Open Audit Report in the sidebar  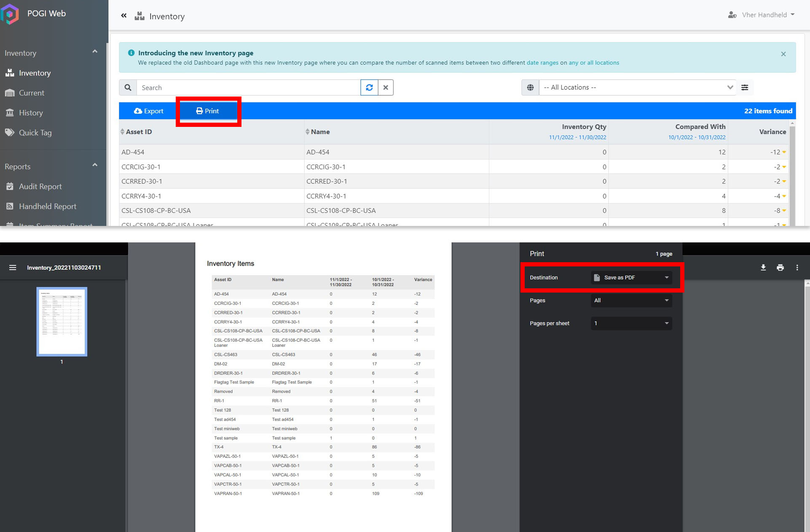click(40, 186)
